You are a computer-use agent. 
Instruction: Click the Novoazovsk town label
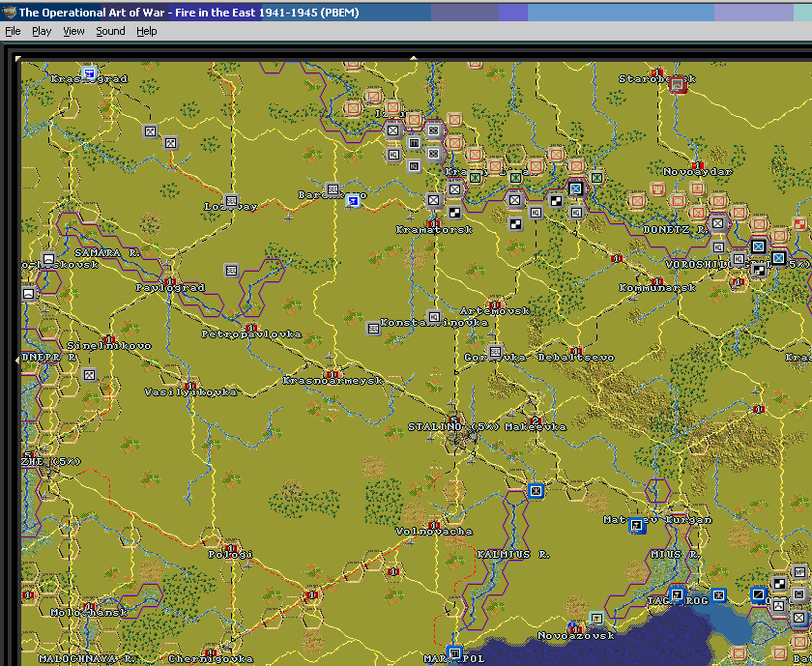pyautogui.click(x=576, y=636)
